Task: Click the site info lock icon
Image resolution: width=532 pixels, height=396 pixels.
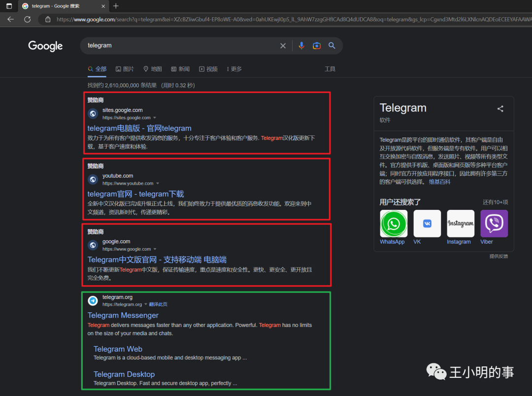Action: [48, 19]
